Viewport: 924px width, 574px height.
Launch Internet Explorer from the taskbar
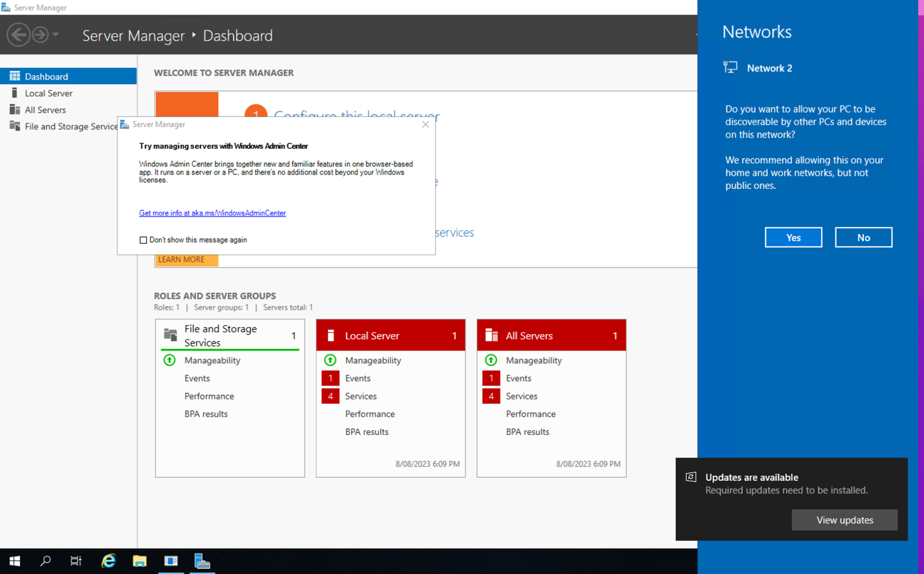pyautogui.click(x=108, y=560)
